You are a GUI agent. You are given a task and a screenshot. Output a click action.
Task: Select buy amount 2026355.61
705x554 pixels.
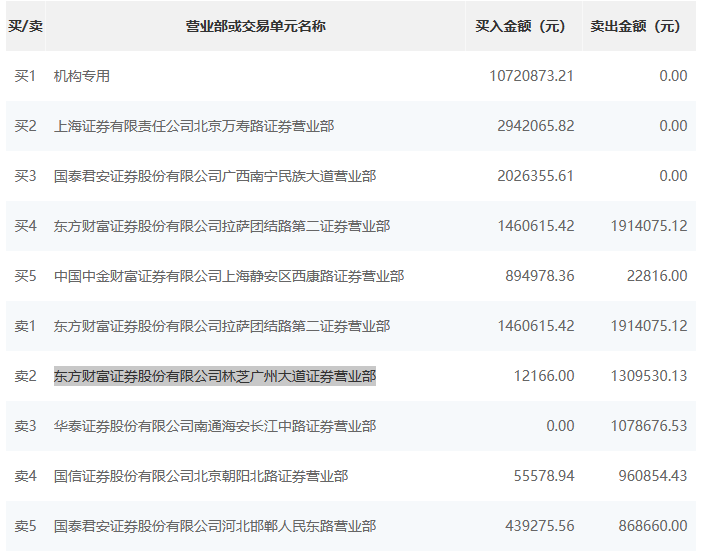point(535,176)
